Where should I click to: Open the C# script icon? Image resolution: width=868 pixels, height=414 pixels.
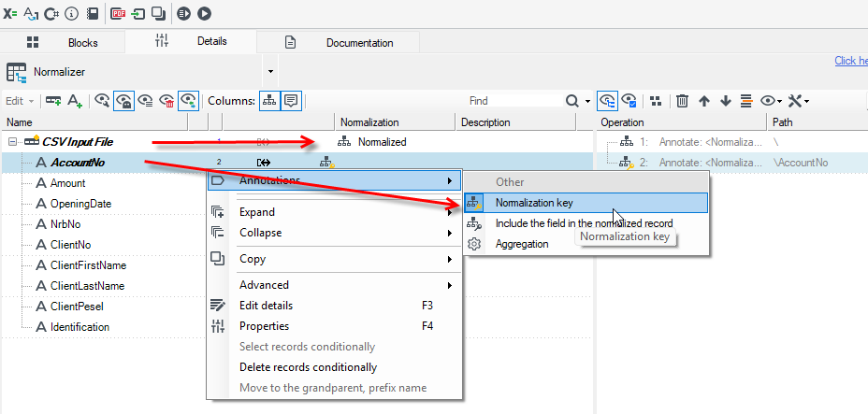click(x=51, y=13)
